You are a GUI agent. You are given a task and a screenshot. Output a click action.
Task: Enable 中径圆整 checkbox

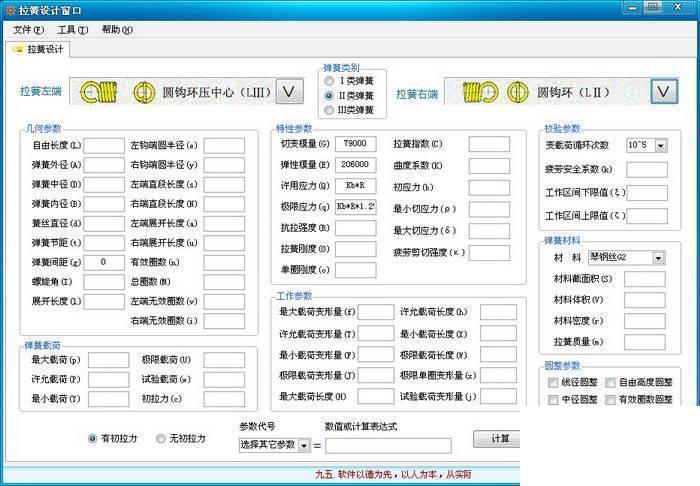(553, 399)
